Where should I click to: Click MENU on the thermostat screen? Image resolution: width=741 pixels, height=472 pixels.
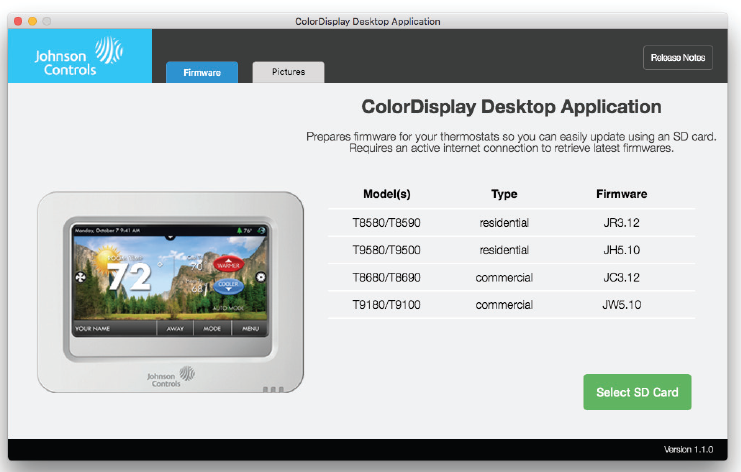coord(250,328)
